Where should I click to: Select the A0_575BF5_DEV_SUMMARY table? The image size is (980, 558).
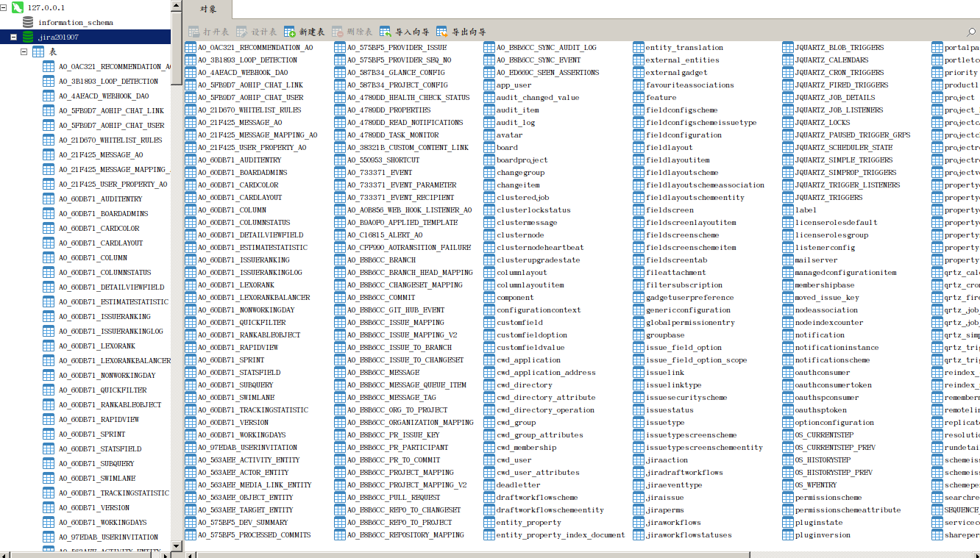coord(243,523)
